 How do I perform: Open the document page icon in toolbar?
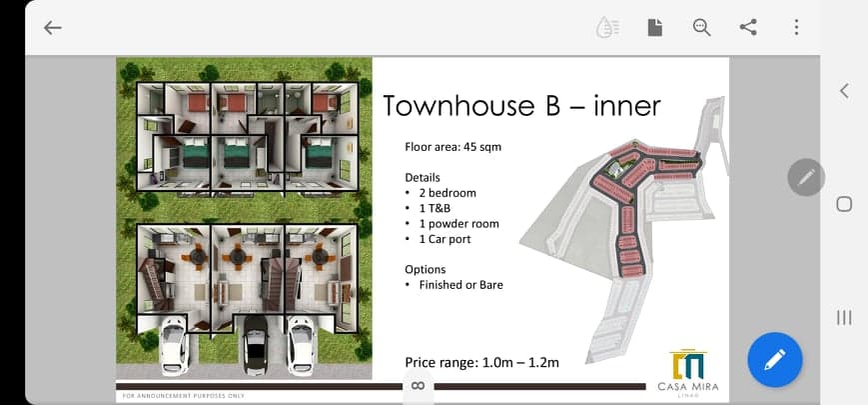pos(654,28)
